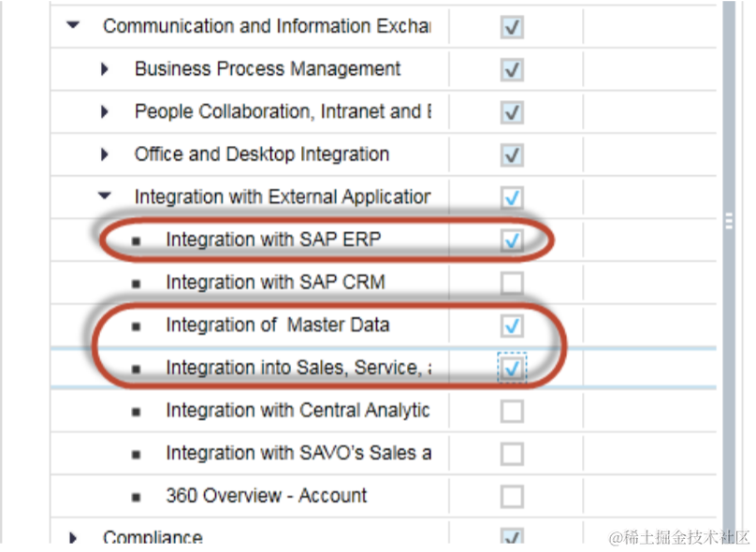Select 'Integration into Sales, Service' row text
Viewport: 756px width, 552px height.
pos(298,368)
